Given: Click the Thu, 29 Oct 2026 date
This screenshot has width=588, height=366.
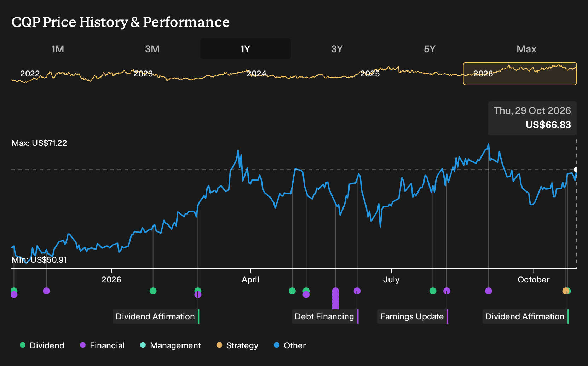Looking at the screenshot, I should [x=532, y=111].
